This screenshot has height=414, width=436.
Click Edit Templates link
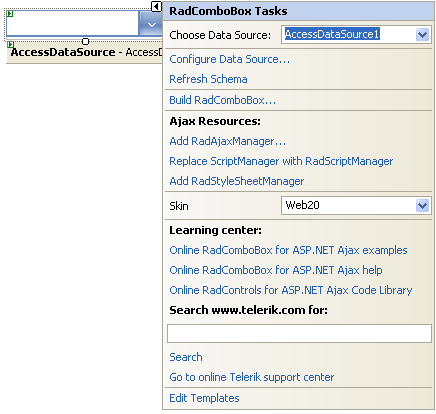pyautogui.click(x=204, y=398)
